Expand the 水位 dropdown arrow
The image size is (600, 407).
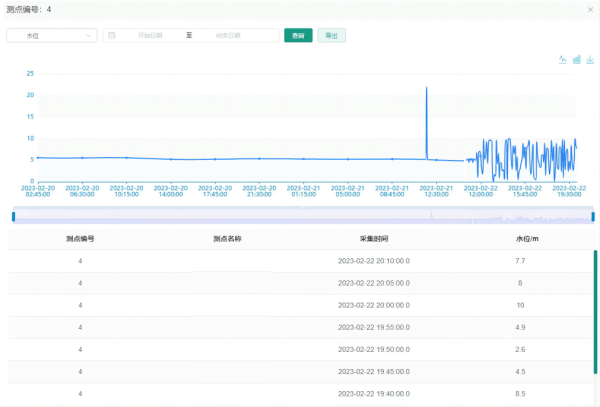point(88,36)
